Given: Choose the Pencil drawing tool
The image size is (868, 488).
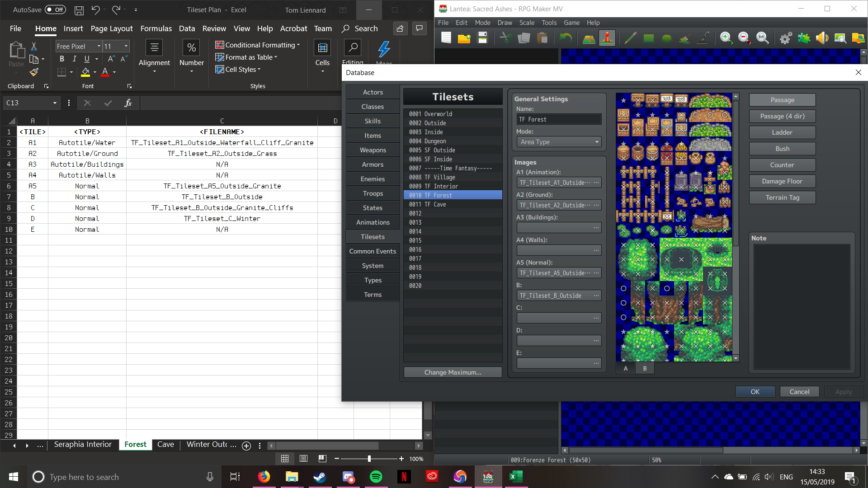Looking at the screenshot, I should coord(630,38).
